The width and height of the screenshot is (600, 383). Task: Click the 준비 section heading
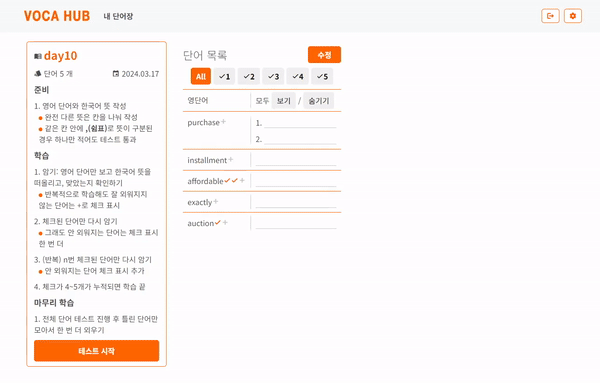tap(41, 90)
